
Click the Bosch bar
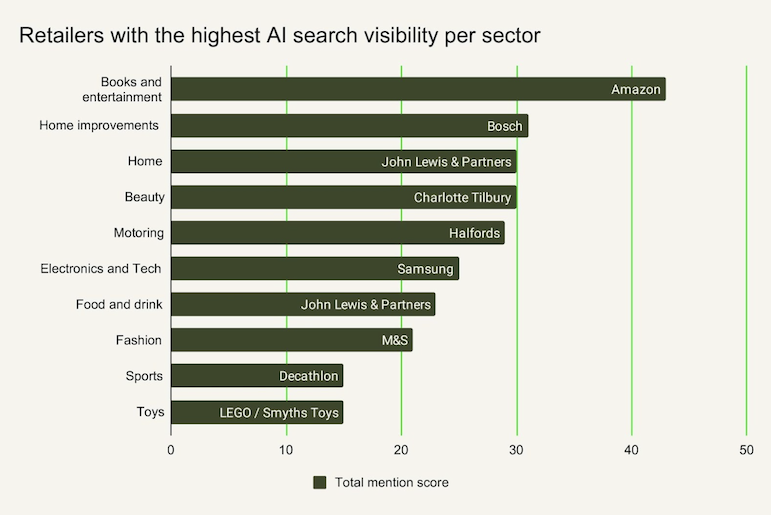[x=349, y=126]
